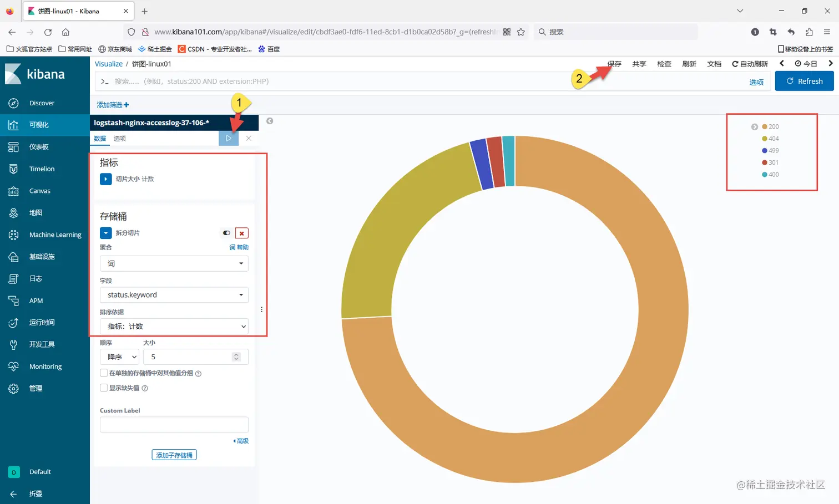Click the 添加筛选 link
The height and width of the screenshot is (504, 839).
(113, 105)
